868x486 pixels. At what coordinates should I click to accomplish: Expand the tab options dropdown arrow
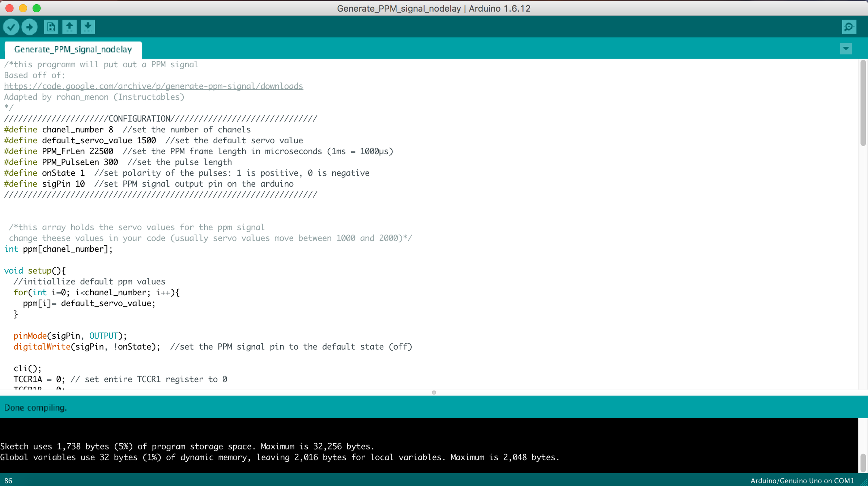click(846, 48)
